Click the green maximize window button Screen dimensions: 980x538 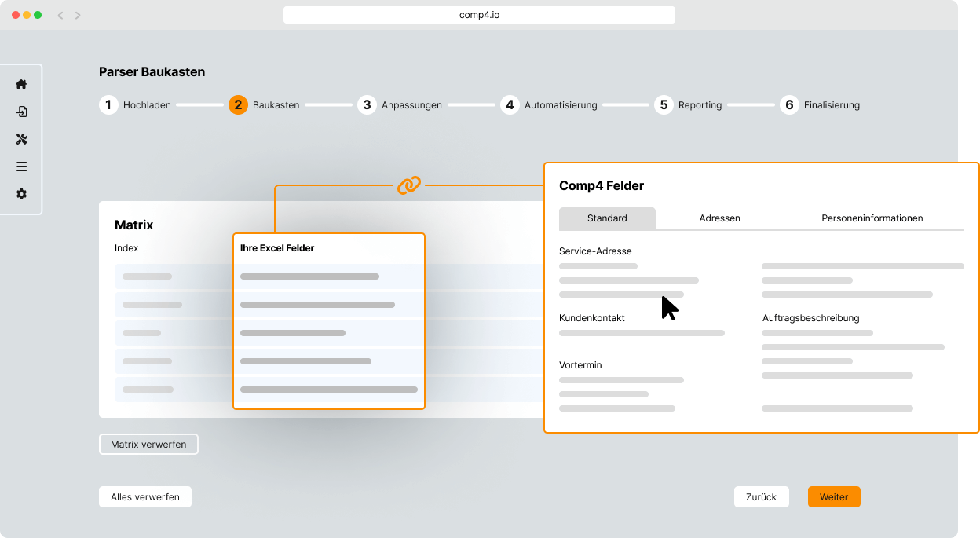38,15
